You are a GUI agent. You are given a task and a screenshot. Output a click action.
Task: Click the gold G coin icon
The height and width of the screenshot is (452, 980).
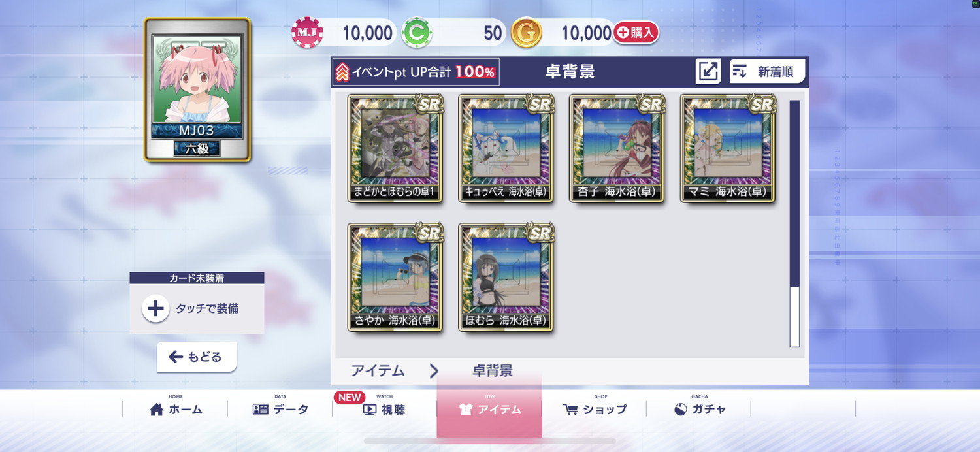coord(527,33)
